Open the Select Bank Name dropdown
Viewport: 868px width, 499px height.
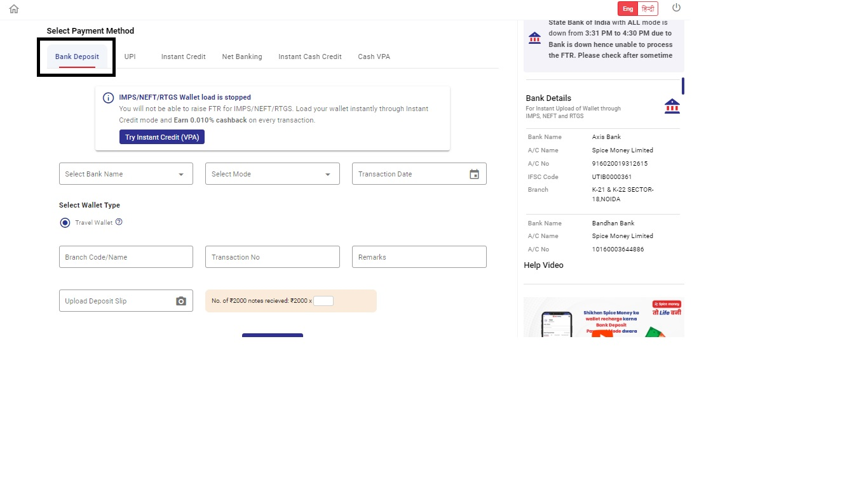point(126,174)
